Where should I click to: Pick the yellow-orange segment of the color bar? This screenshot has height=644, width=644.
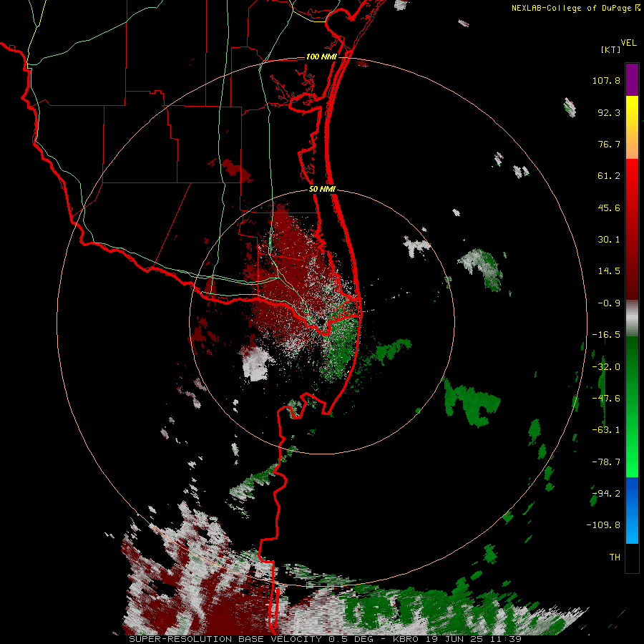pos(632,127)
